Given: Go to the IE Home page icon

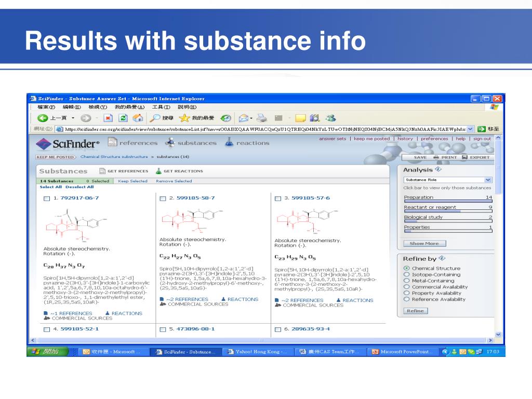Looking at the screenshot, I should (x=137, y=118).
